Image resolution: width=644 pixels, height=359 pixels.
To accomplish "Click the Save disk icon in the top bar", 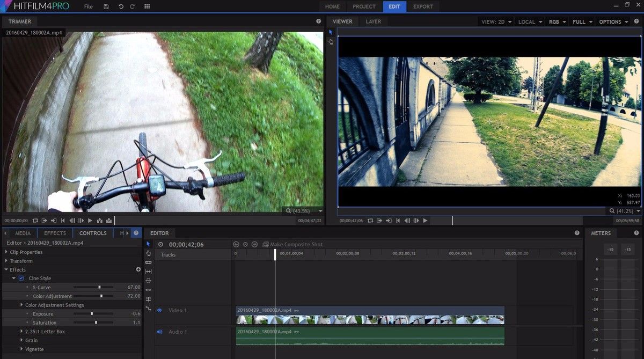I will point(106,6).
